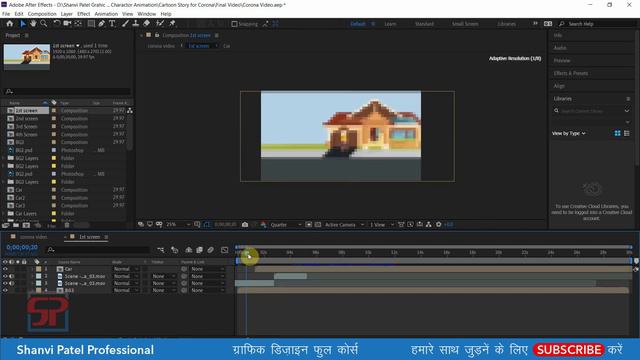Hide layer 2 Scene mov via eye icon
Screen dimensions: 640x360
click(5, 276)
